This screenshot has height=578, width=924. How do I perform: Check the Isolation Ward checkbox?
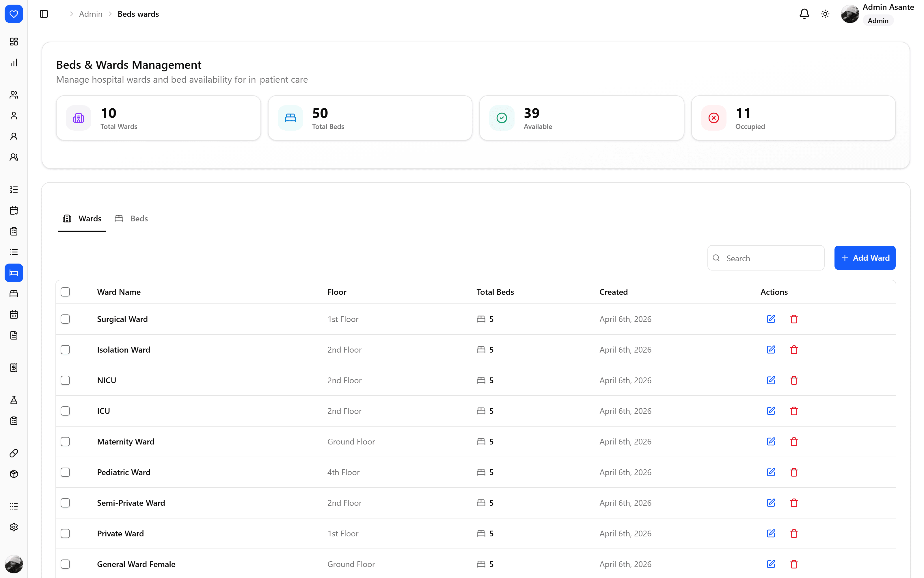65,350
